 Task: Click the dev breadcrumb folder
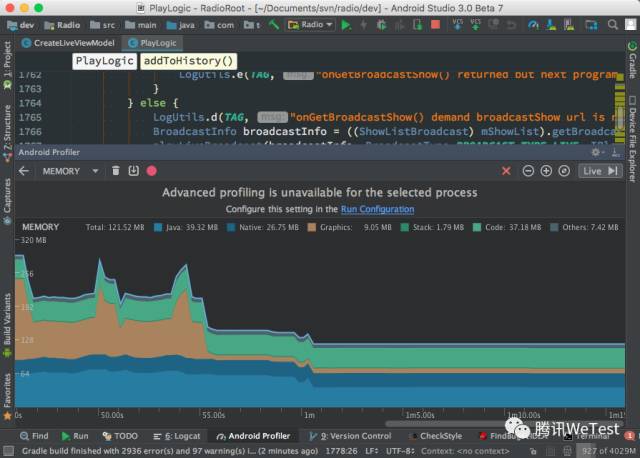pyautogui.click(x=20, y=25)
